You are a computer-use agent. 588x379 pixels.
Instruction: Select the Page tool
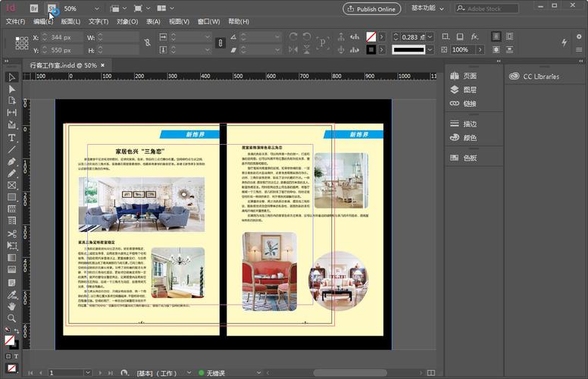(x=11, y=101)
